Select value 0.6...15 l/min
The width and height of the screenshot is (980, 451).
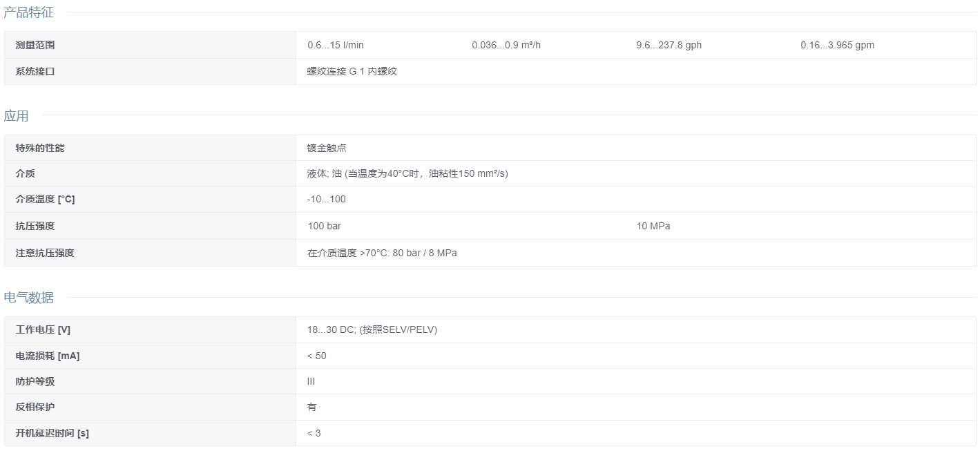click(336, 45)
